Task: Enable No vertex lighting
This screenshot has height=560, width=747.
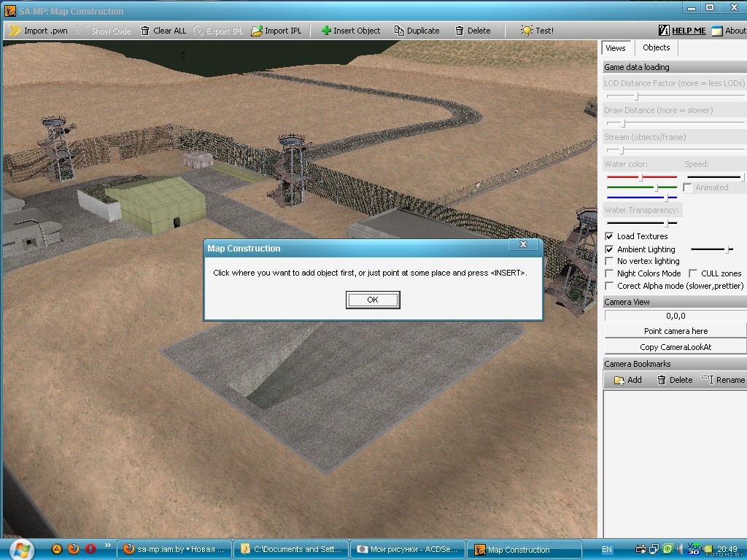Action: [609, 261]
